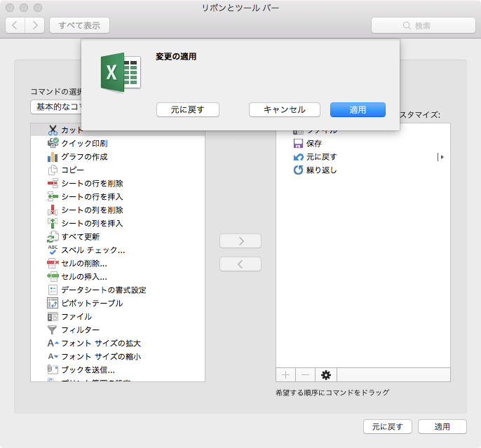Select the すべて更新 row text
Image resolution: width=481 pixels, height=448 pixels.
(x=81, y=237)
